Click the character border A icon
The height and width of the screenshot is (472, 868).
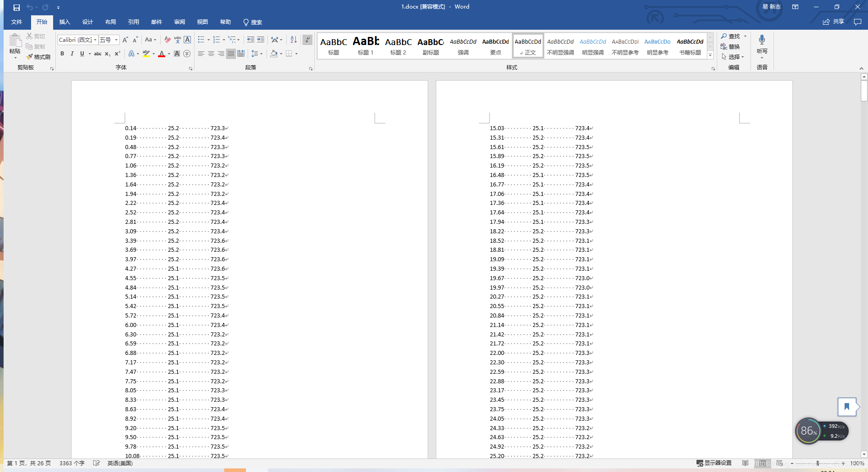[x=187, y=40]
